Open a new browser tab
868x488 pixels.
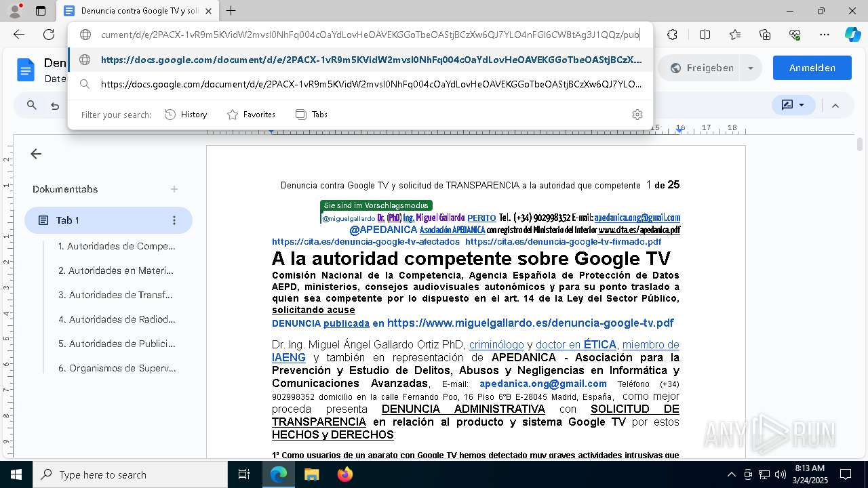231,11
